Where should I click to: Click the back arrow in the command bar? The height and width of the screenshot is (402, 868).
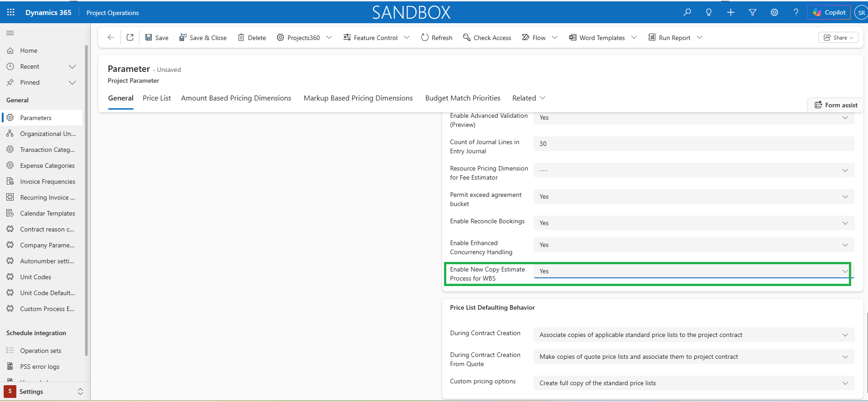(x=110, y=37)
